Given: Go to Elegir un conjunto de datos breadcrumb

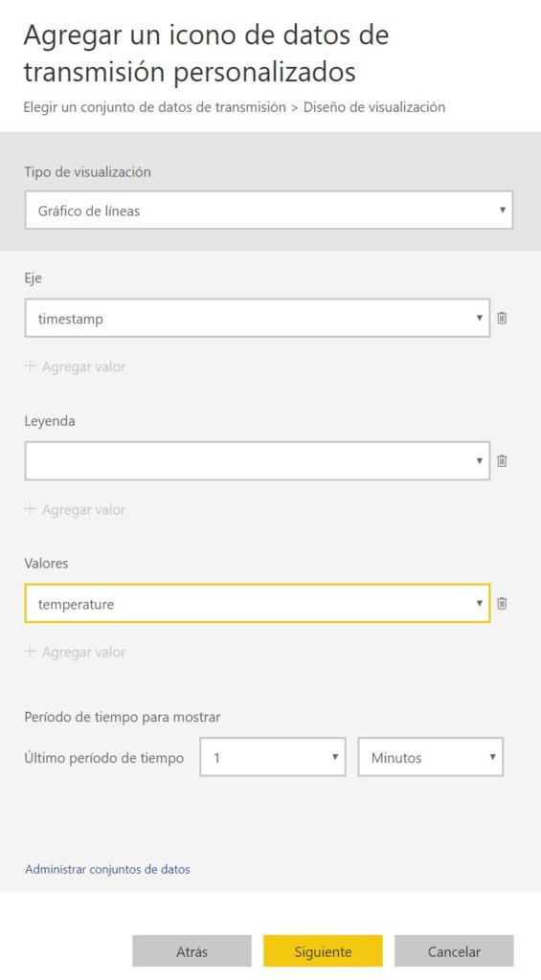Looking at the screenshot, I should (x=154, y=107).
